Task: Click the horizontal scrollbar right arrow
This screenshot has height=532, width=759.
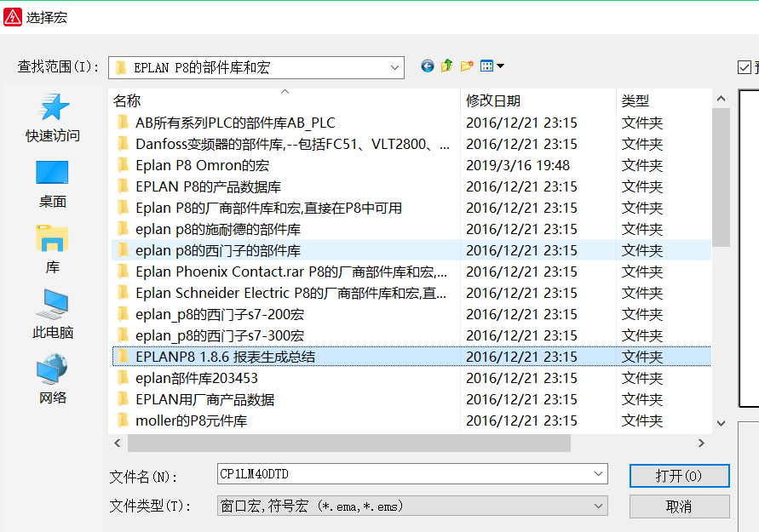Action: tap(702, 443)
